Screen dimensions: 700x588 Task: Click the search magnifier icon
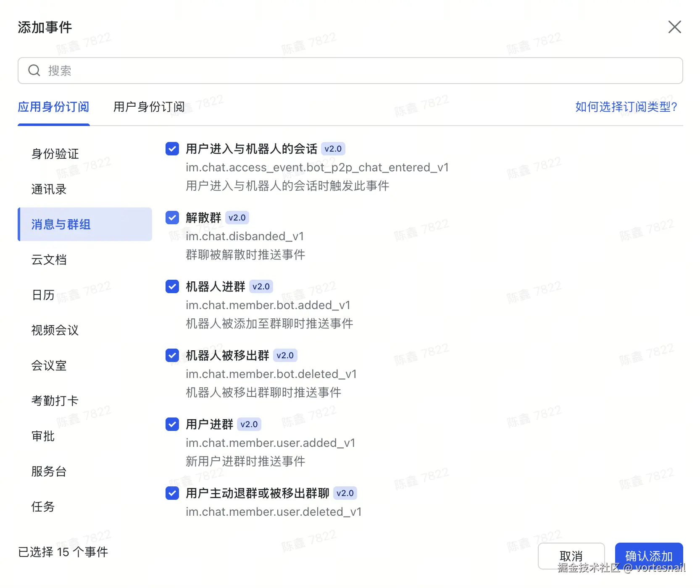tap(34, 70)
